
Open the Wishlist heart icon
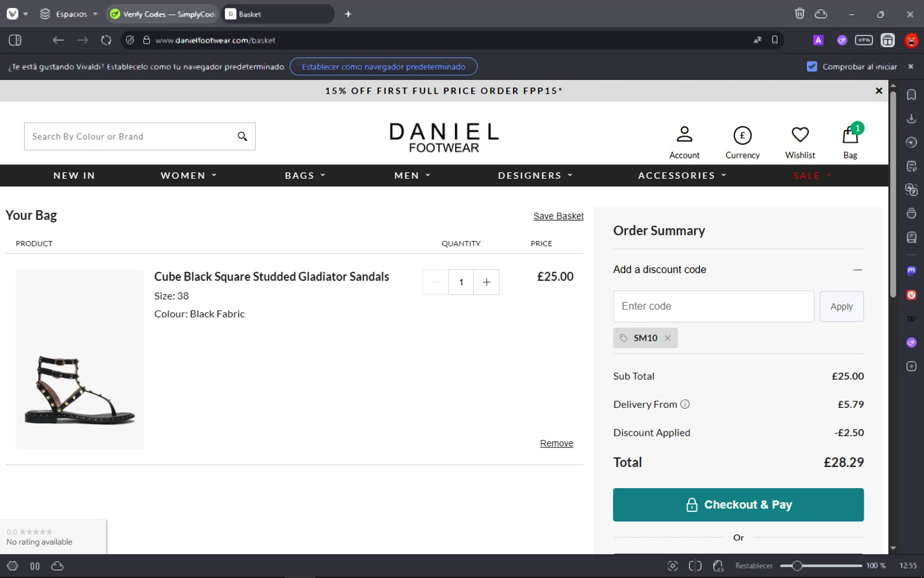point(800,142)
